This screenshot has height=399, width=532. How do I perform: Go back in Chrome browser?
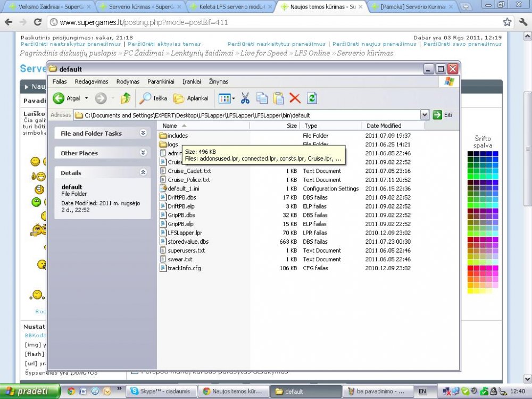(x=9, y=22)
